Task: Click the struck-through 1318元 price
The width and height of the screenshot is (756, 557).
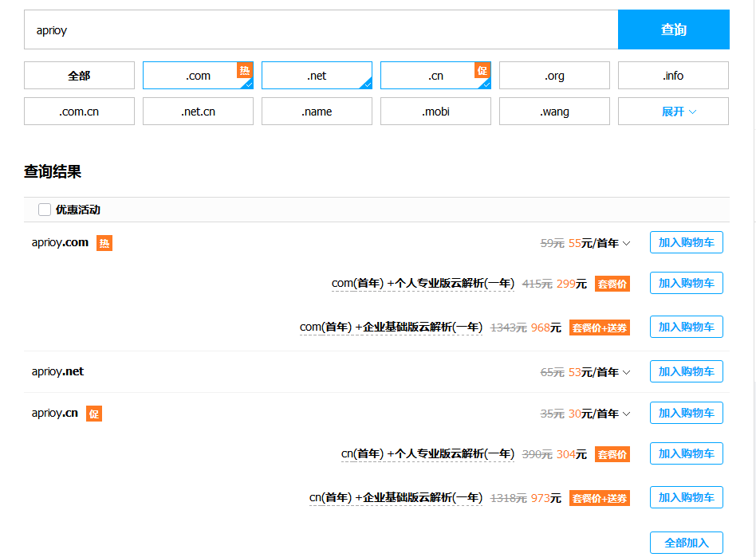Action: coord(508,498)
